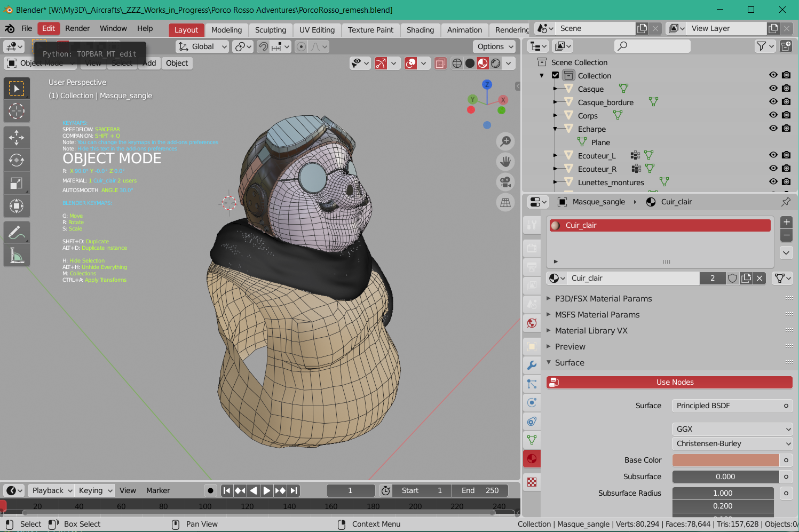Play the animation forward

point(266,490)
